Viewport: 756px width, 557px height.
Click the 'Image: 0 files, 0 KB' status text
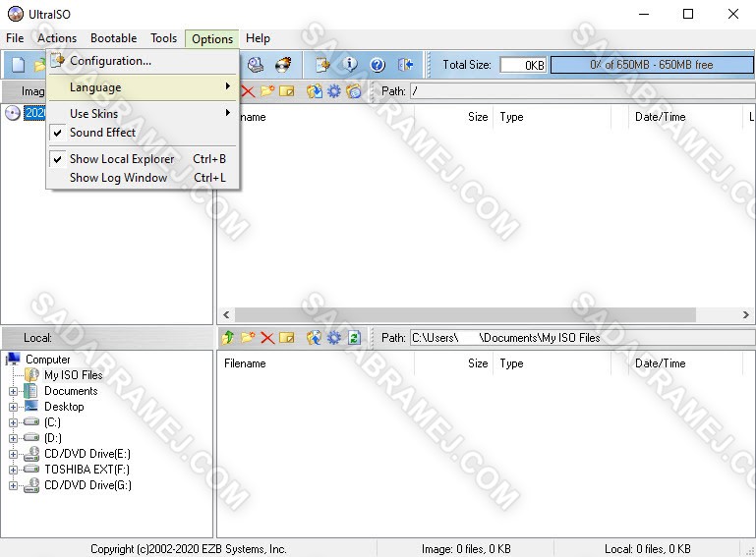pyautogui.click(x=466, y=549)
